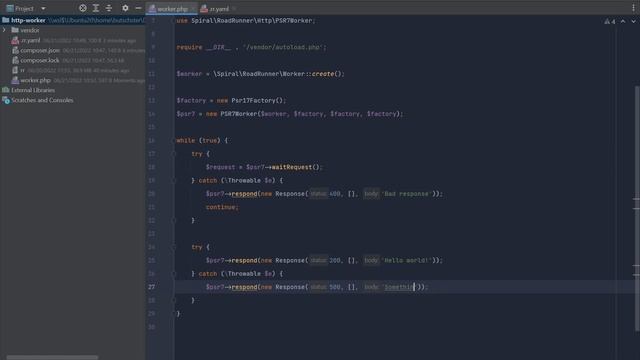This screenshot has height=360, width=640.
Task: Fold the while loop at line 16
Action: tap(173, 140)
